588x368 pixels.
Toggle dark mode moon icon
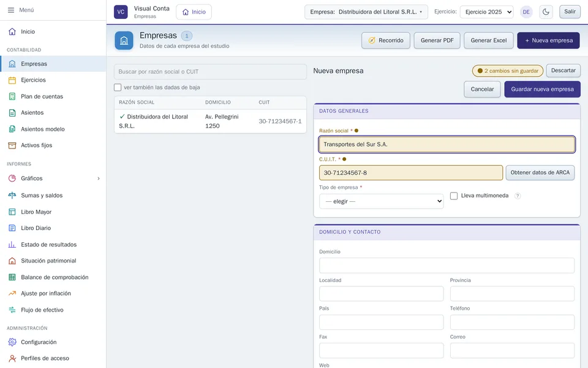[x=546, y=12]
